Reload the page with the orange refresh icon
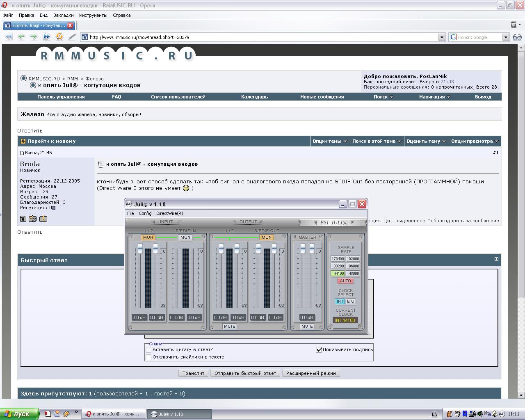Viewport: 525px width, 420px height. [59, 37]
